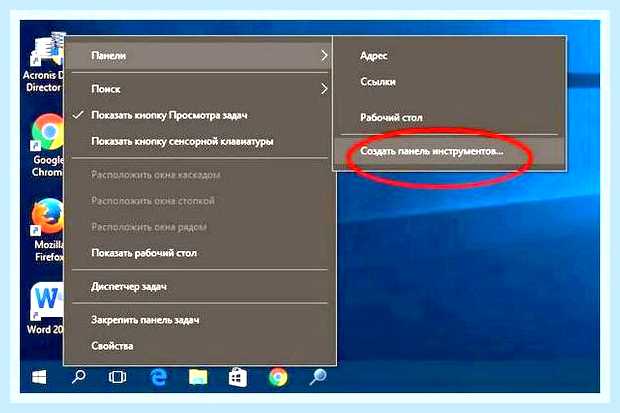Screen dimensions: 620x413
Task: Open Task View from the taskbar
Action: [117, 377]
